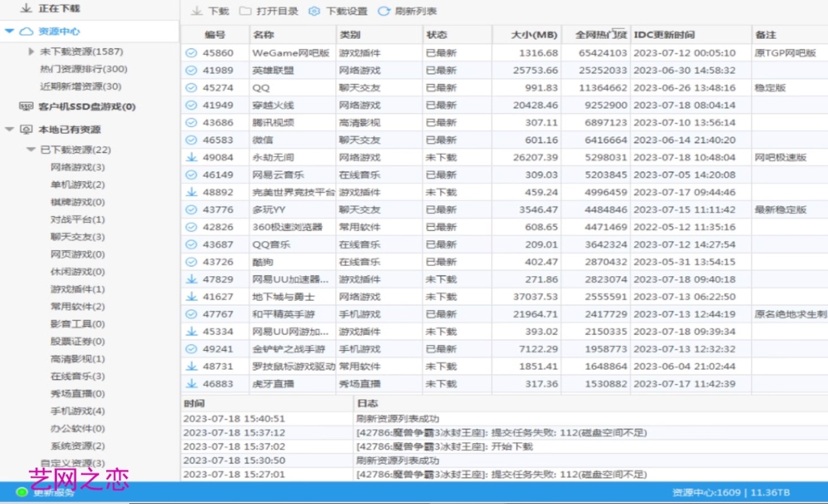828x504 pixels.
Task: Click the download arrow icon for row 48892
Action: point(192,192)
